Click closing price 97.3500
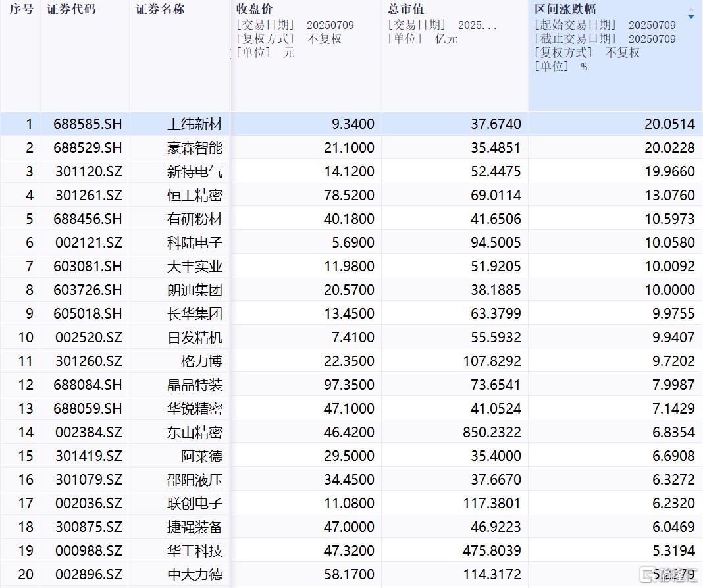Image resolution: width=703 pixels, height=588 pixels. coord(350,385)
